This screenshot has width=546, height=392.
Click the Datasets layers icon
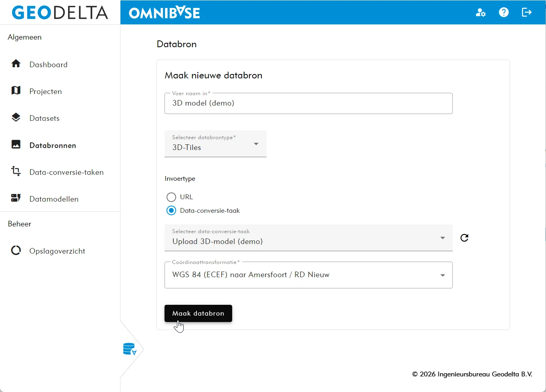point(16,118)
